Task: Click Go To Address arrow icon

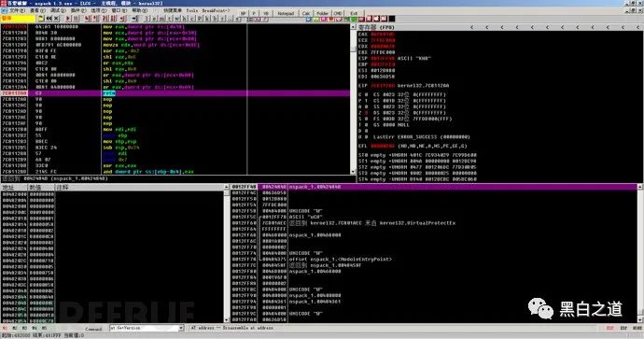Action: click(134, 19)
